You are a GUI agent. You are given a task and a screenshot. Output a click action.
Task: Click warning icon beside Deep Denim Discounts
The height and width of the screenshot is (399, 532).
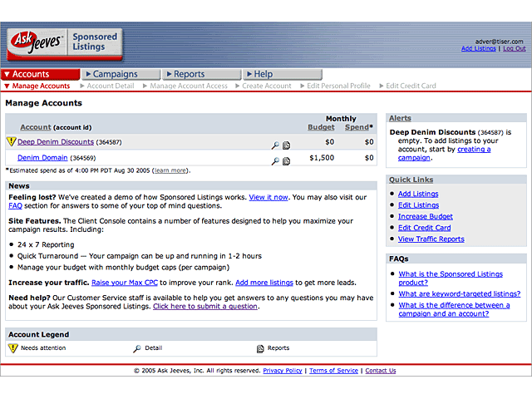(x=11, y=141)
